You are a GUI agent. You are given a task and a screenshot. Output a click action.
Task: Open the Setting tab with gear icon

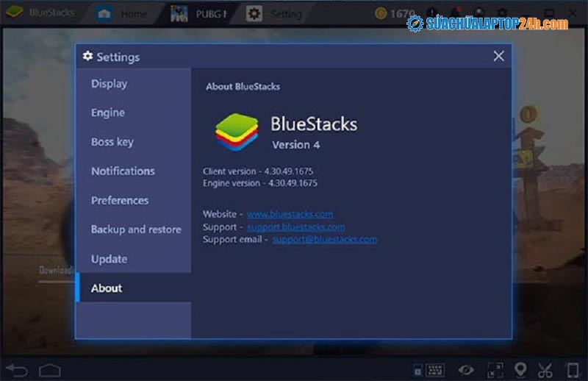[x=276, y=13]
